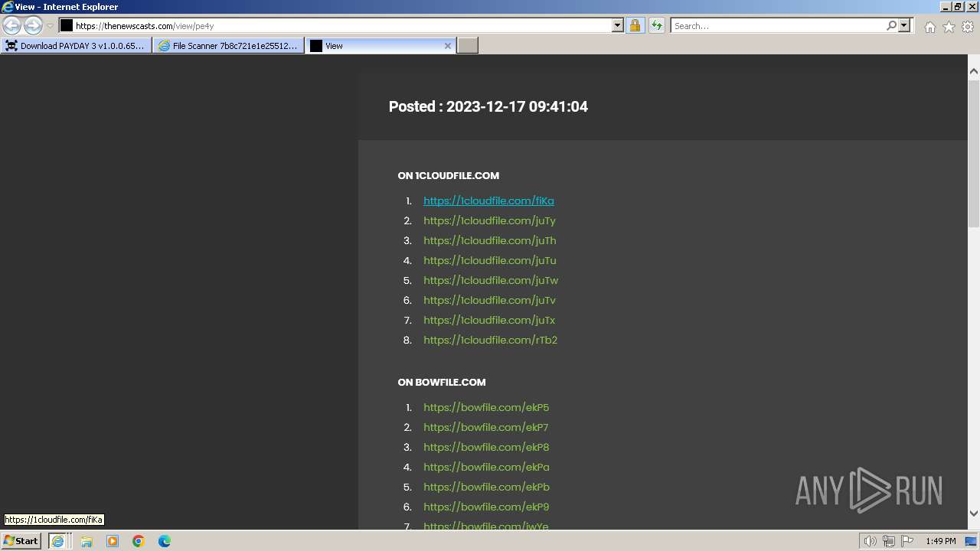Open the Windows Start menu
The width and height of the screenshot is (980, 551).
pos(21,540)
